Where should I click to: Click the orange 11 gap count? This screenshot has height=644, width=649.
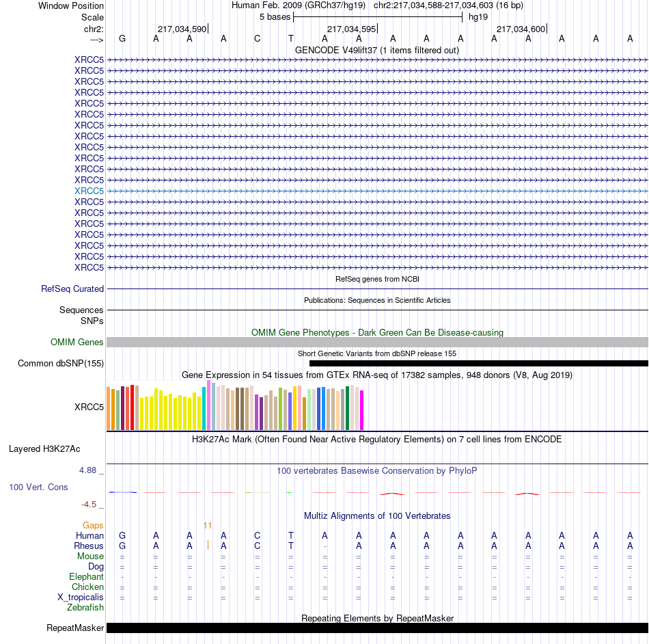(208, 526)
